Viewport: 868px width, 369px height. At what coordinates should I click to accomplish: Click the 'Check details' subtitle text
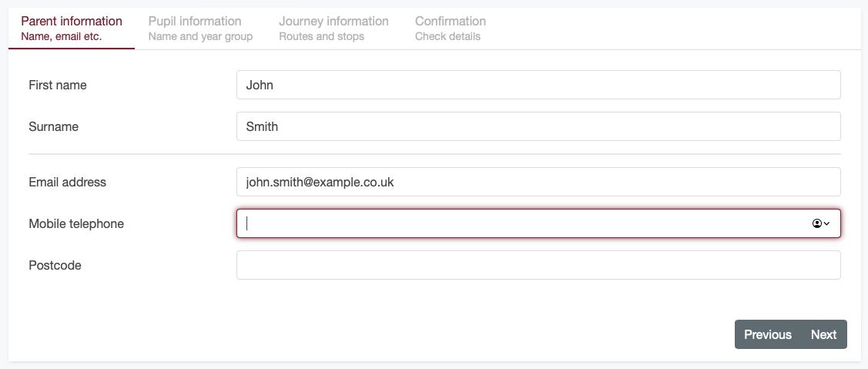click(x=447, y=36)
